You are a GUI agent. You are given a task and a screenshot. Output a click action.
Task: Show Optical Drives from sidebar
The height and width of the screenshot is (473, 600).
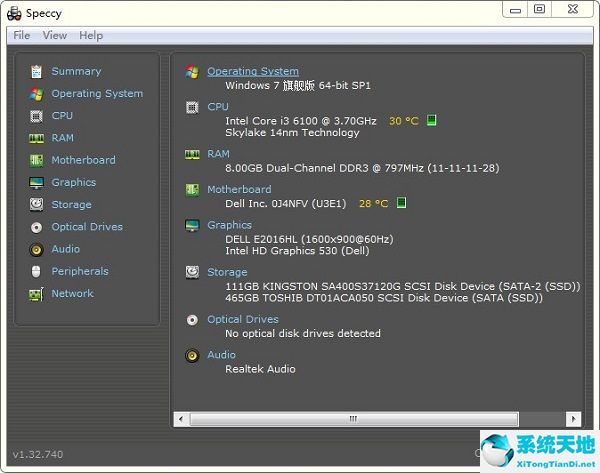87,227
